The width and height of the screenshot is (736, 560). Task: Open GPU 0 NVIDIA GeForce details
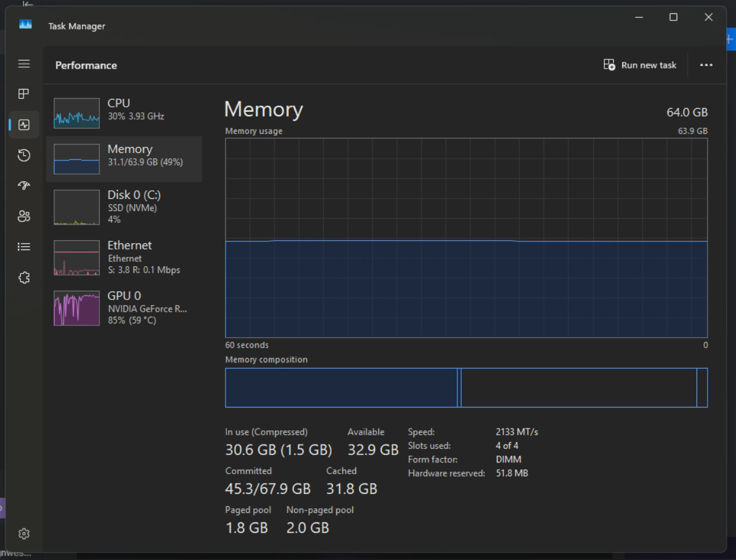[x=124, y=307]
